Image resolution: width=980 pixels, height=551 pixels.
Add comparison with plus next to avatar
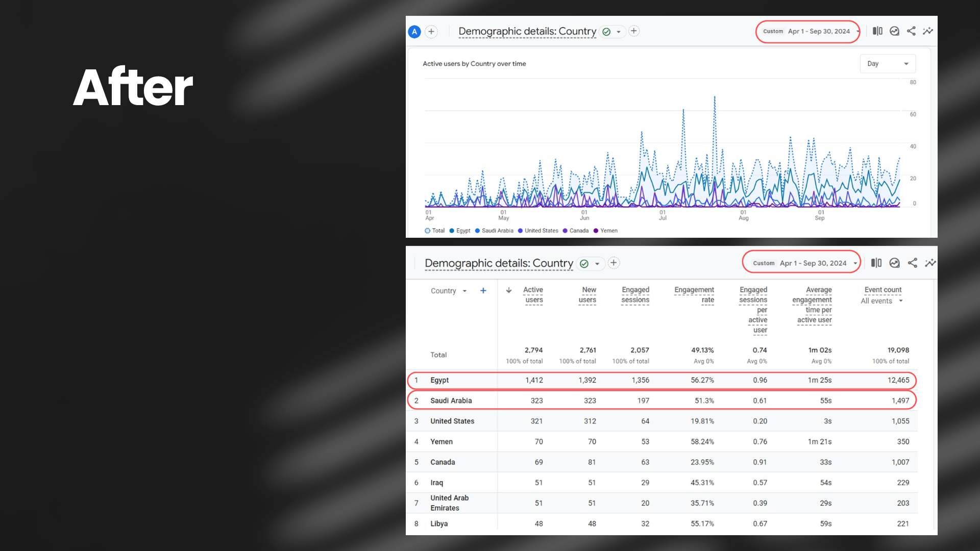tap(431, 32)
